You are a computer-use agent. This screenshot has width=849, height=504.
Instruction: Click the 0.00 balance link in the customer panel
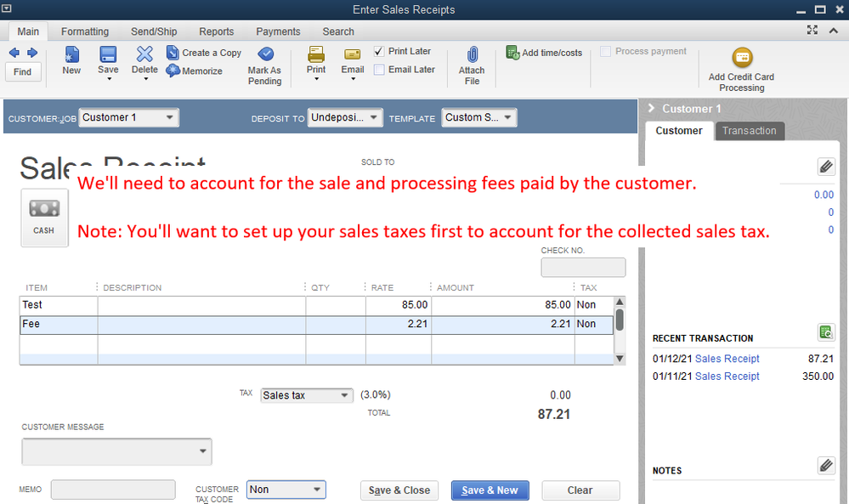point(824,195)
